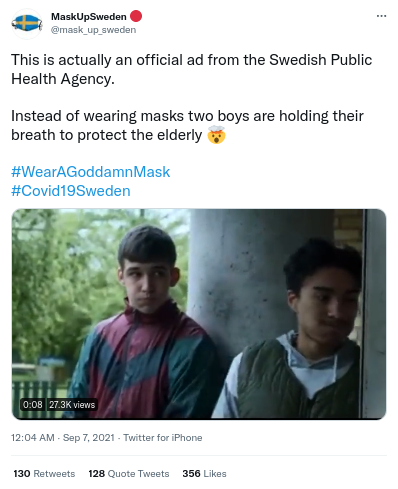Open the #WearAGoddamnMask hashtag
The image size is (398, 489).
[91, 172]
